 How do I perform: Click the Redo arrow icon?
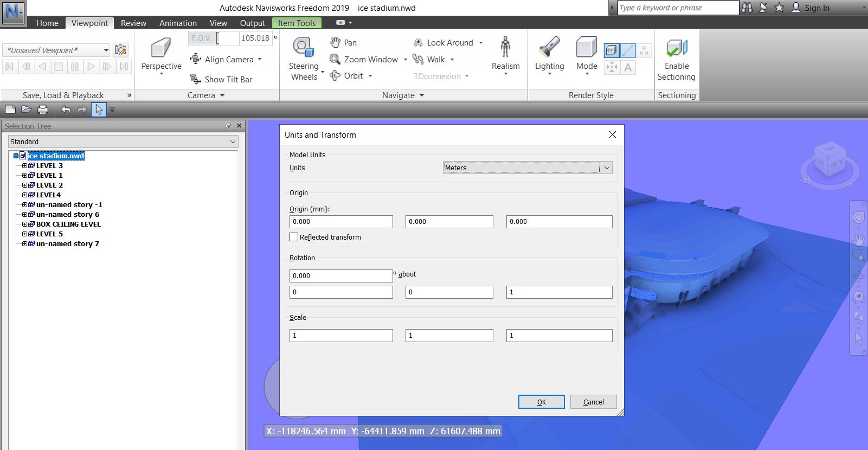click(x=82, y=110)
